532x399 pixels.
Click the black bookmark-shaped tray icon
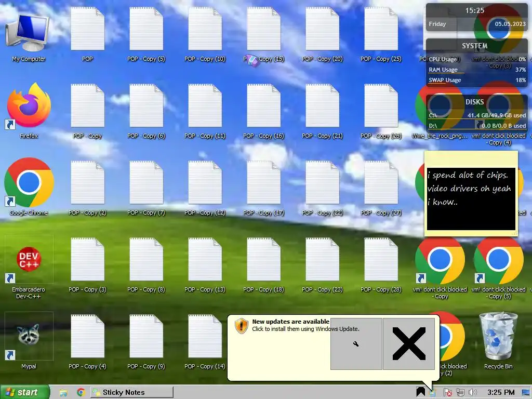(x=421, y=392)
